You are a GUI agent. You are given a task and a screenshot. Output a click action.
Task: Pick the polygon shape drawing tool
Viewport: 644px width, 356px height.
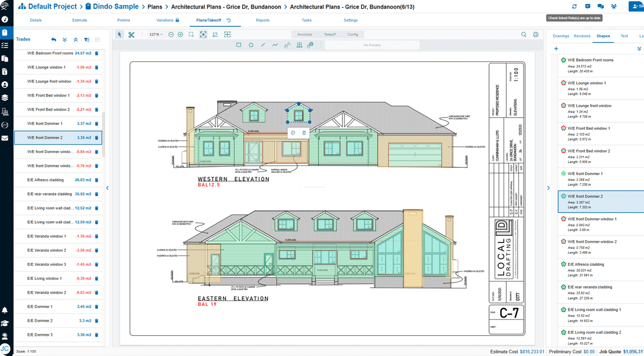pos(251,45)
